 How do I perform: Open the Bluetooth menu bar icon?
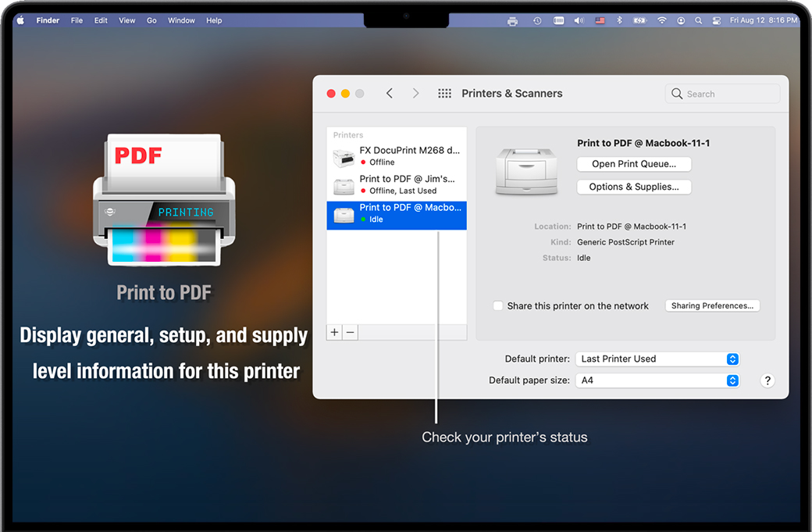620,21
